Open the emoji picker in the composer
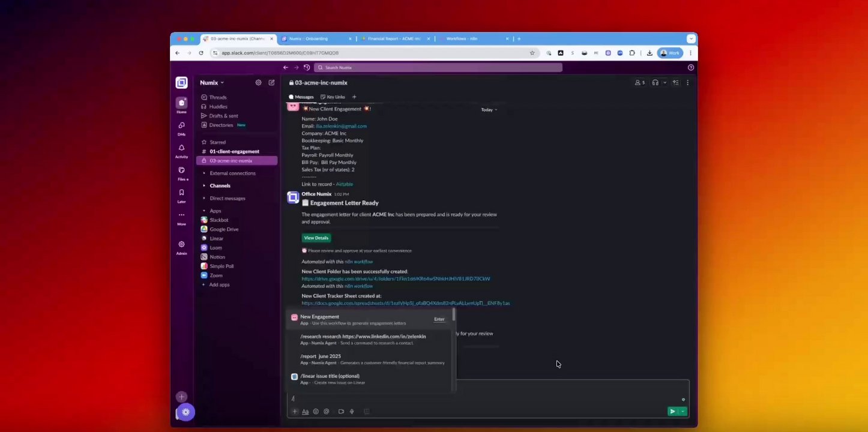Screen dimensions: 868x432 pos(316,412)
